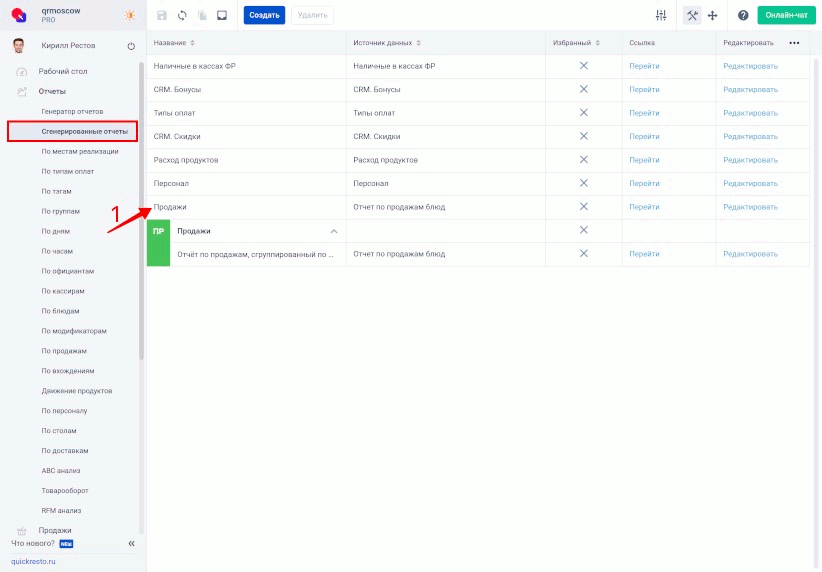Viewport: 822px width, 572px height.
Task: Toggle the sun theme icon
Action: pyautogui.click(x=129, y=15)
